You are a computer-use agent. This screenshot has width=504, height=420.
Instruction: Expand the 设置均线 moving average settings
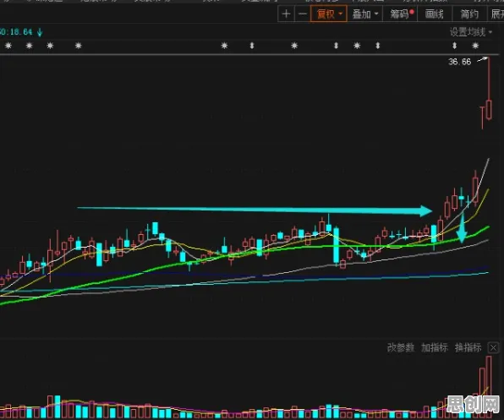pyautogui.click(x=470, y=32)
